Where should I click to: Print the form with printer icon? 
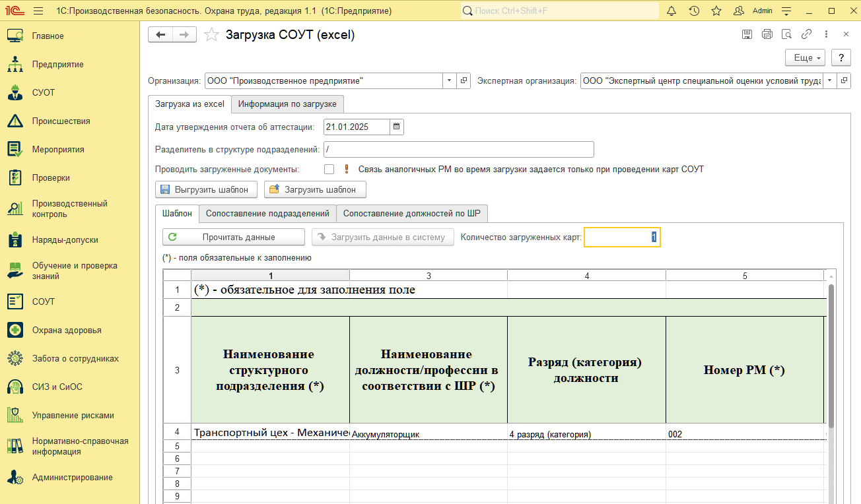[x=767, y=34]
